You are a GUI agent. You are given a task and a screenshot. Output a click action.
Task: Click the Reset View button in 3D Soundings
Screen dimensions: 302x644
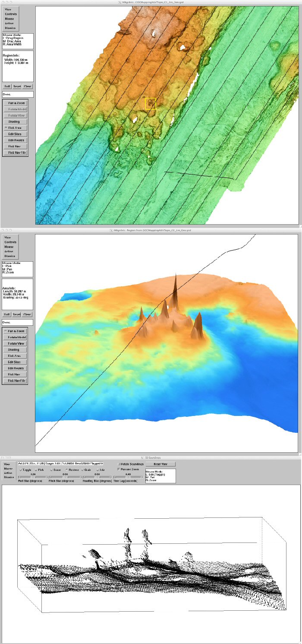(161, 464)
